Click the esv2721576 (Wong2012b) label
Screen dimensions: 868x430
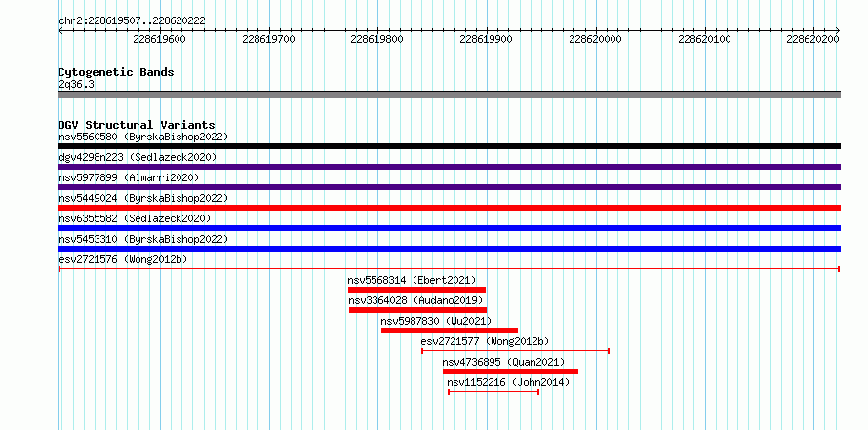[x=123, y=259]
